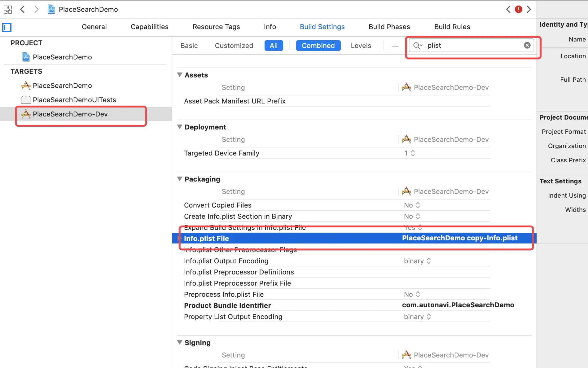The width and height of the screenshot is (588, 368).
Task: Show Basic build settings
Action: point(189,46)
